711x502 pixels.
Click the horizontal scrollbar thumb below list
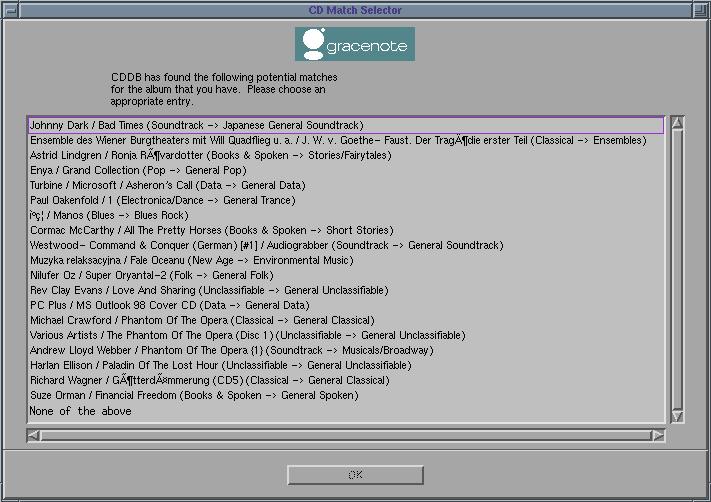coord(346,436)
